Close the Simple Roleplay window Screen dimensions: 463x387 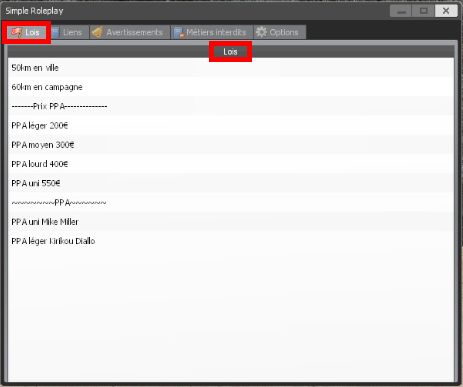[446, 11]
